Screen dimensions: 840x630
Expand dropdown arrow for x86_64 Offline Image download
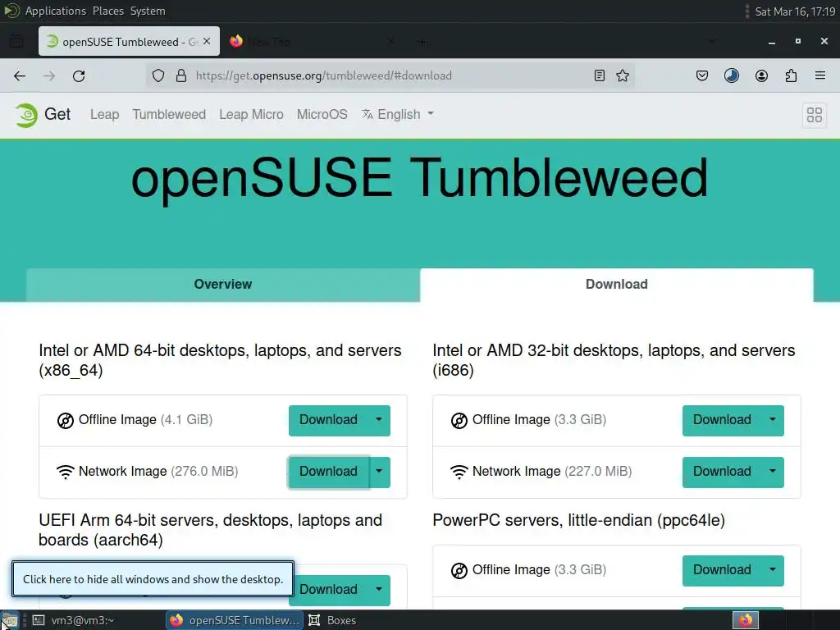coord(379,420)
